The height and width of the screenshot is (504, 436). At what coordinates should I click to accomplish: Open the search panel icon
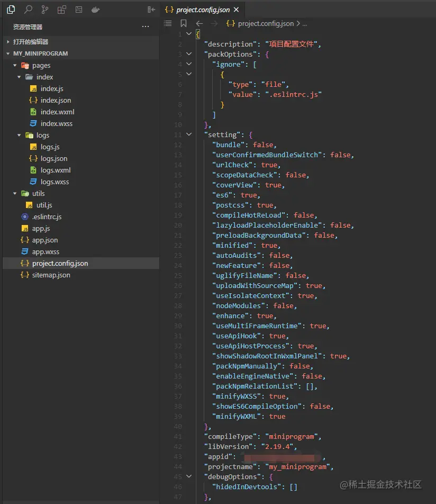[28, 10]
